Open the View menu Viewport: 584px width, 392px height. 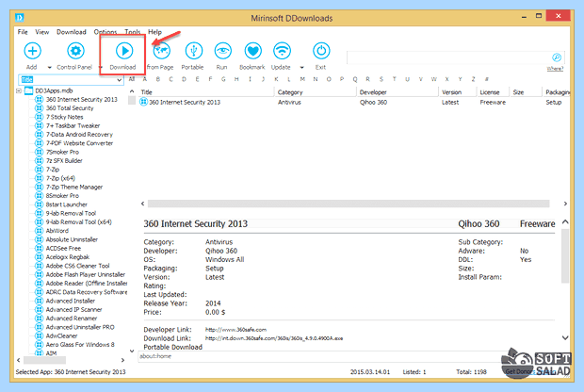tap(42, 32)
